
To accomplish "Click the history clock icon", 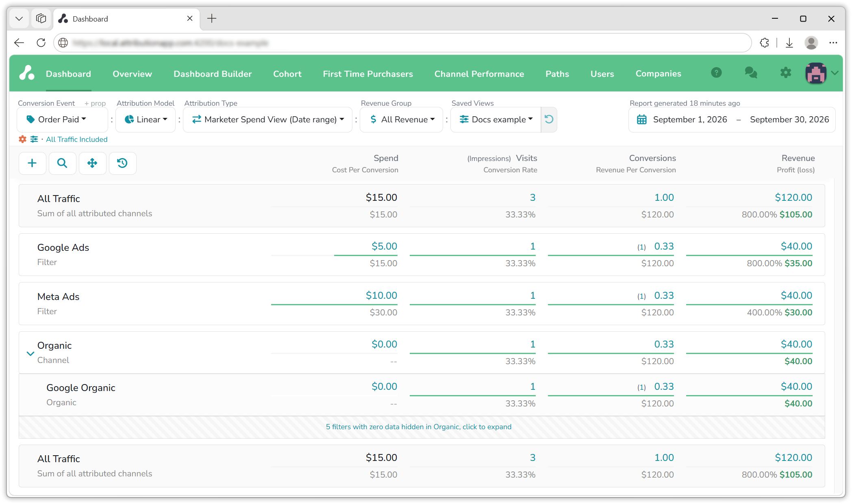I will pos(122,163).
